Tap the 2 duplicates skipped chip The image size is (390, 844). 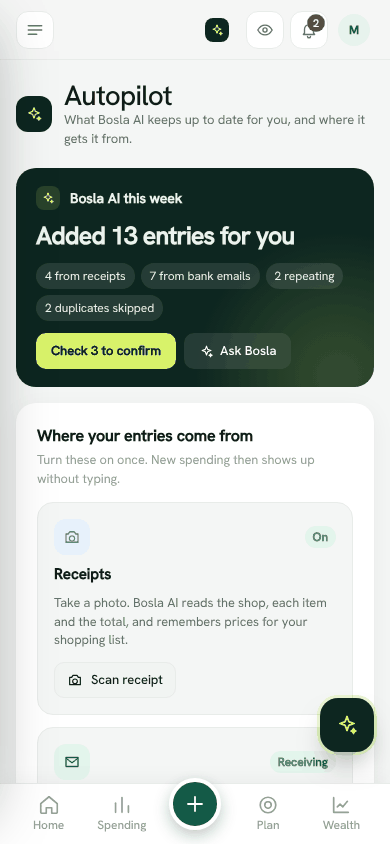pos(100,308)
